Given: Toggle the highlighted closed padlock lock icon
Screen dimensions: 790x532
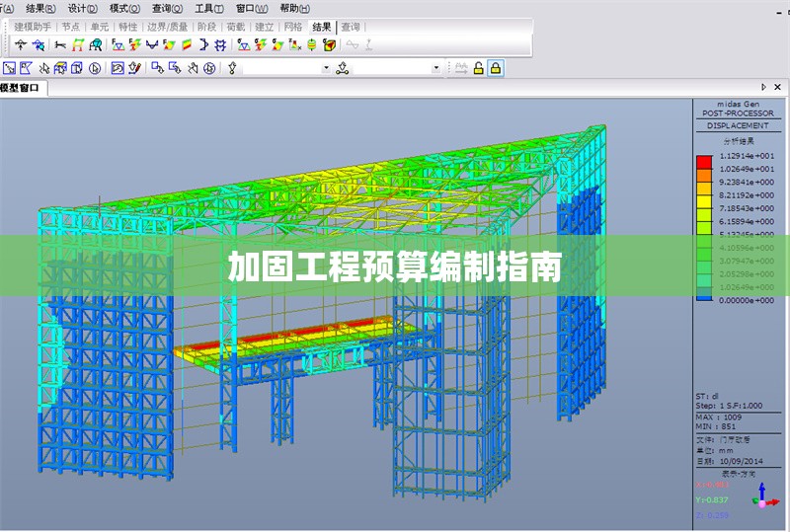Looking at the screenshot, I should [495, 68].
